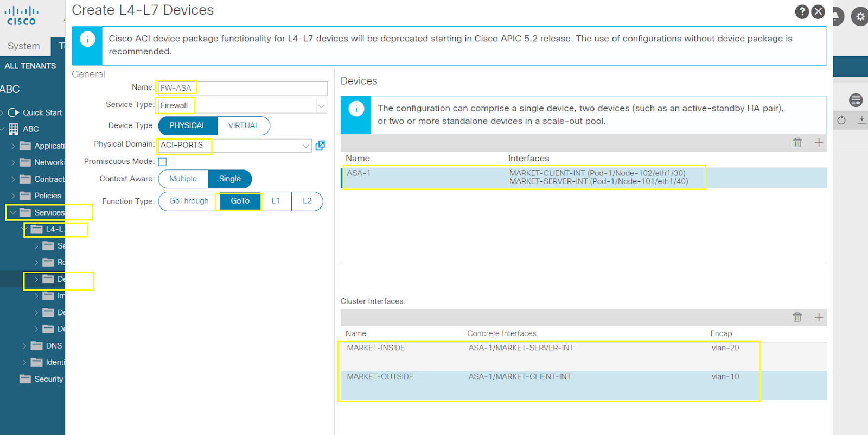Click the download icon on right panel
Screen dimensions: 868x435
(x=861, y=120)
